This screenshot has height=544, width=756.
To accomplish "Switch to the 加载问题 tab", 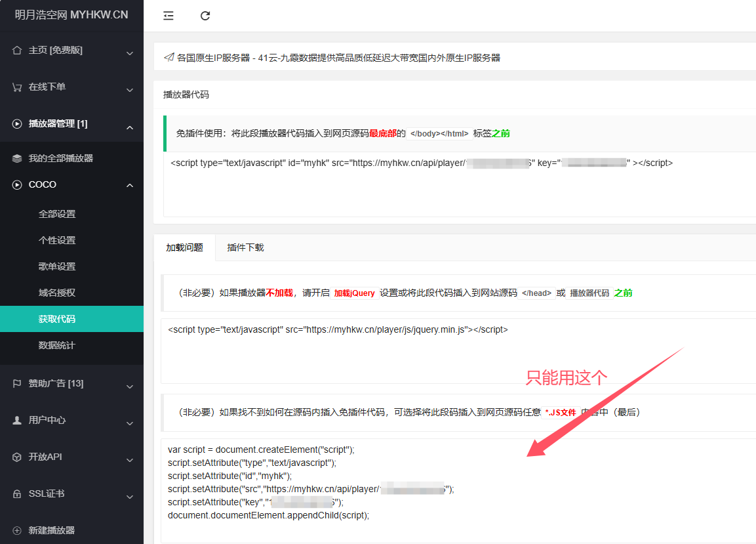I will coord(185,247).
